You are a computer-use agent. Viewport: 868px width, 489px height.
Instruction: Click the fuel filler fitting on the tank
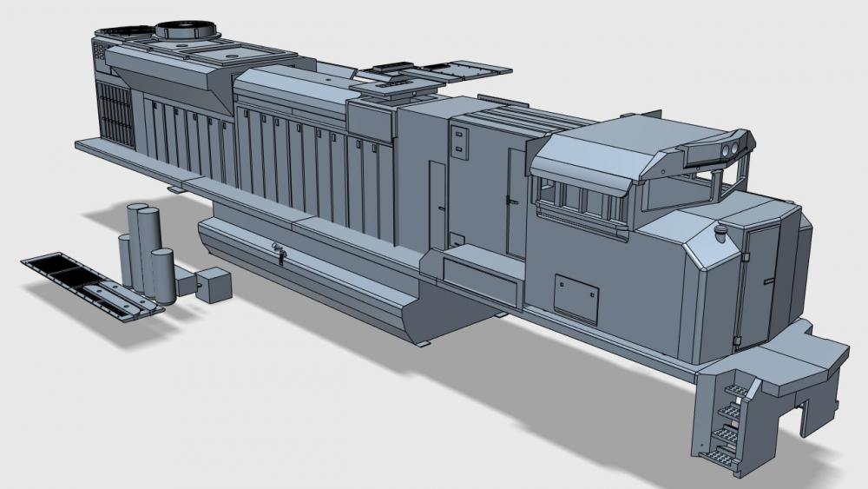(279, 253)
